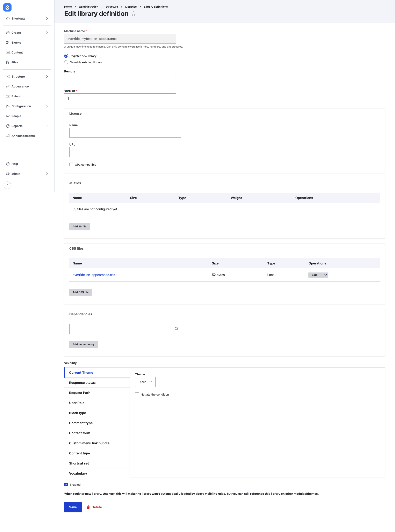Click the Add CSS file button
Image resolution: width=395 pixels, height=532 pixels.
coord(80,292)
